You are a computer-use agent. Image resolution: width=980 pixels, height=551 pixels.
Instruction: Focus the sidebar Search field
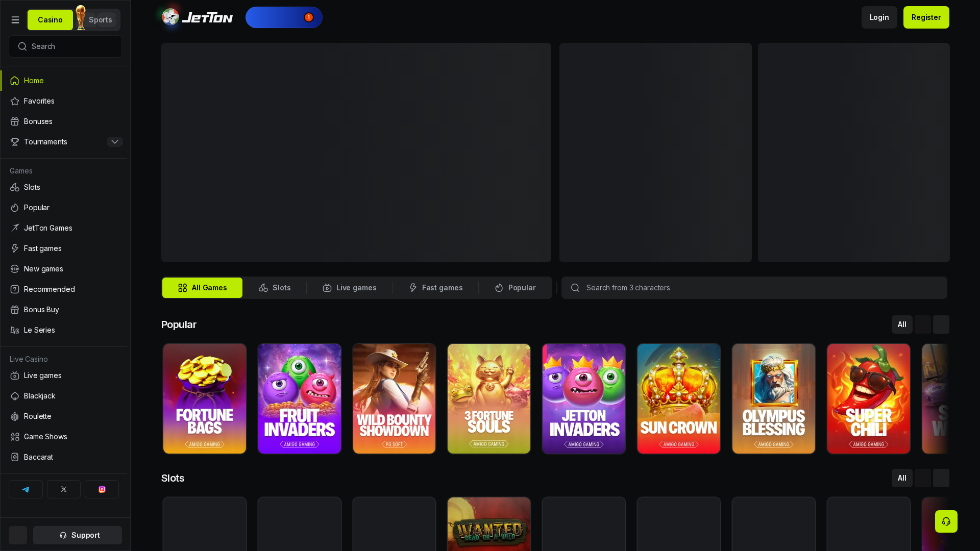click(x=65, y=46)
